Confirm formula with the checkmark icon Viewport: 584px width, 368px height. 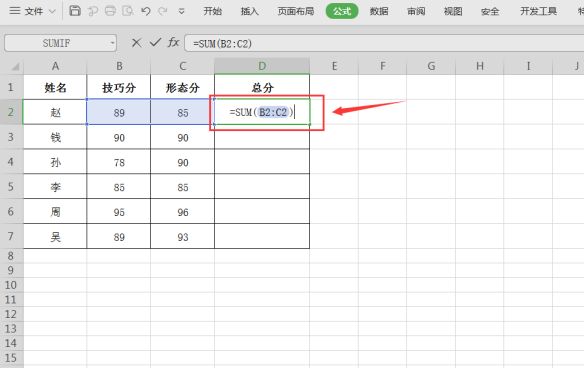pyautogui.click(x=155, y=42)
